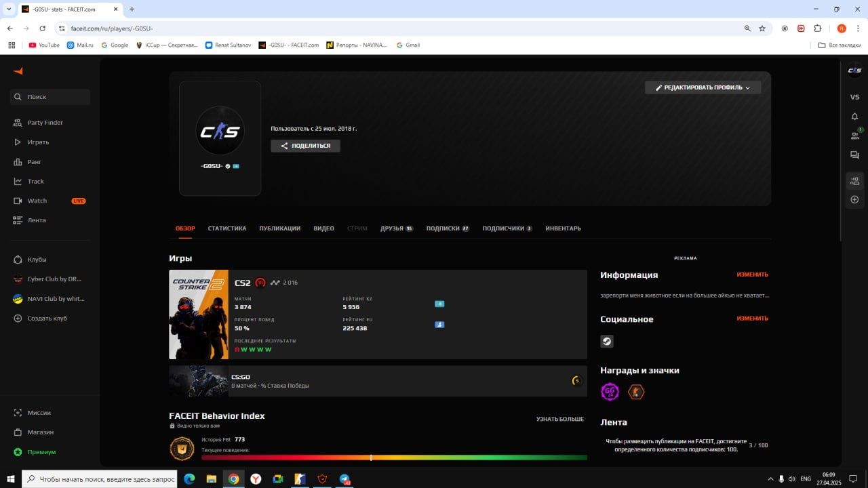The width and height of the screenshot is (868, 488).
Task: Open the Chrome tab search dropdown arrow
Action: (x=9, y=9)
